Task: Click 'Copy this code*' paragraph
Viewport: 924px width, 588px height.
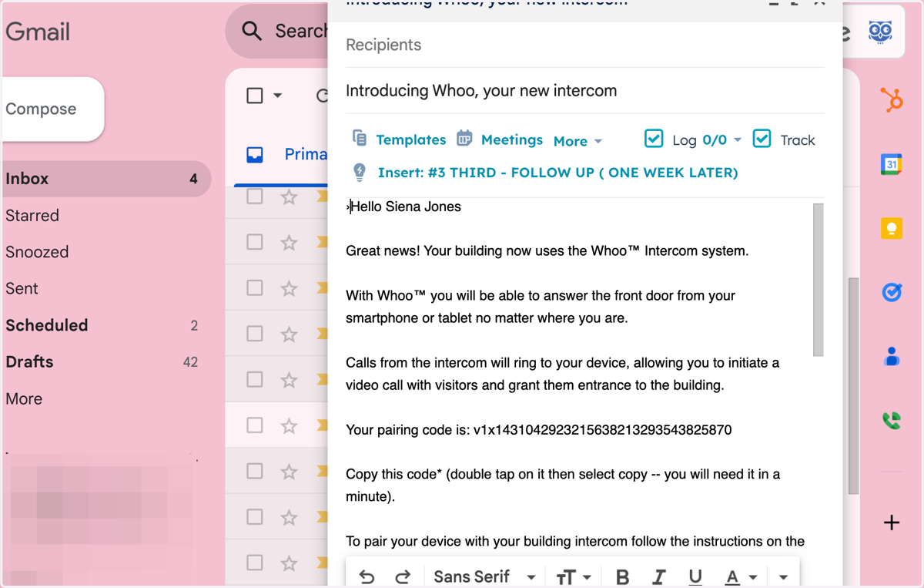Action: coord(563,486)
